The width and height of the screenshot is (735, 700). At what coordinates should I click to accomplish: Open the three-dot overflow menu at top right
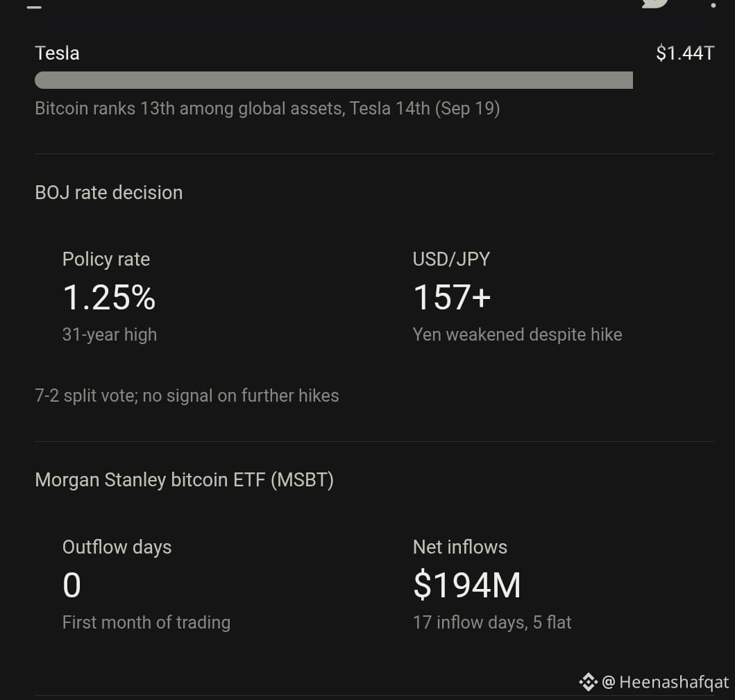click(x=713, y=5)
